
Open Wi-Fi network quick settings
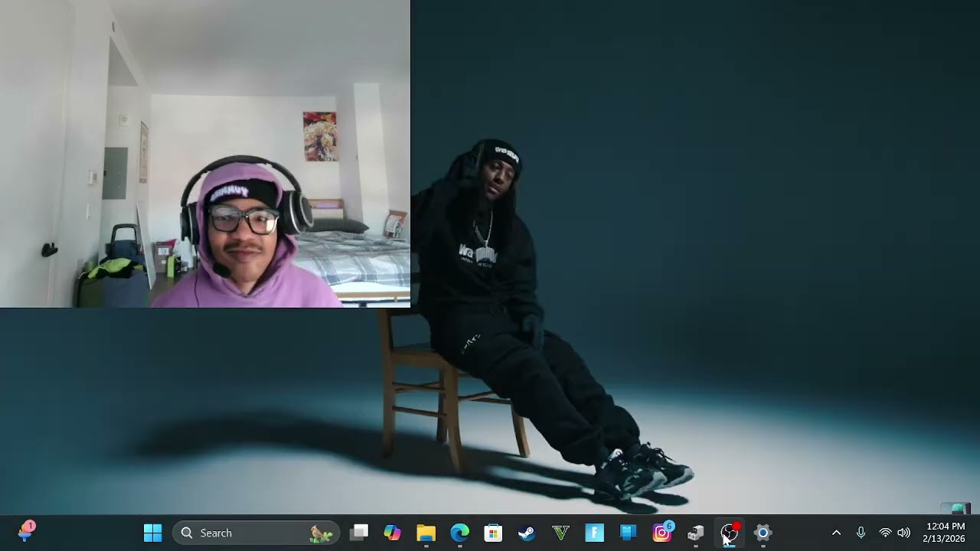(x=885, y=533)
